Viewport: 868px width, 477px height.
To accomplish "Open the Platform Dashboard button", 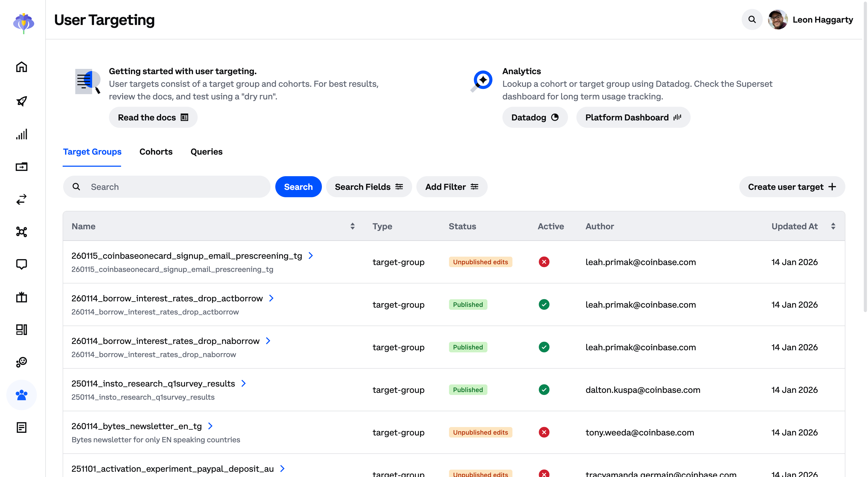I will pyautogui.click(x=633, y=117).
